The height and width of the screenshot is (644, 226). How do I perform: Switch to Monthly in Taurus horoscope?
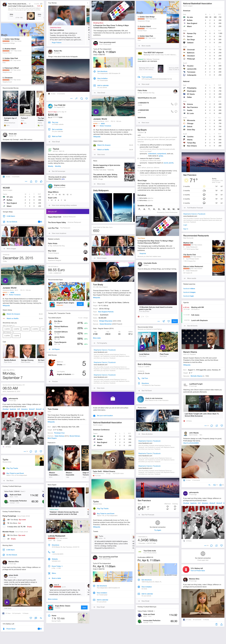(58, 166)
